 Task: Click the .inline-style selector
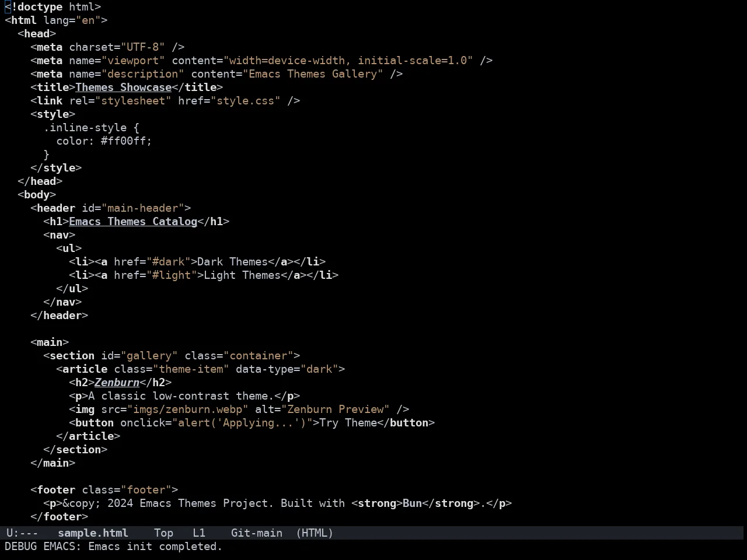[x=85, y=128]
